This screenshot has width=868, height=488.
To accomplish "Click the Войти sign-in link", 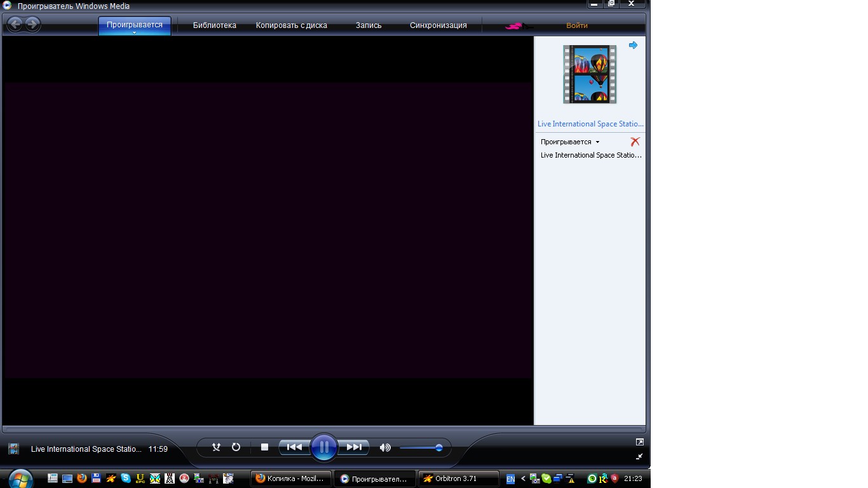I will click(577, 25).
